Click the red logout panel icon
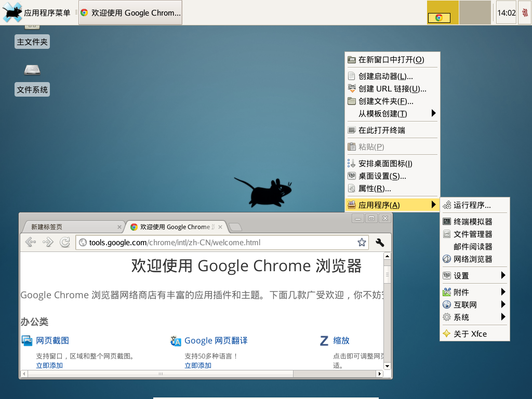The width and height of the screenshot is (532, 399). pyautogui.click(x=525, y=12)
